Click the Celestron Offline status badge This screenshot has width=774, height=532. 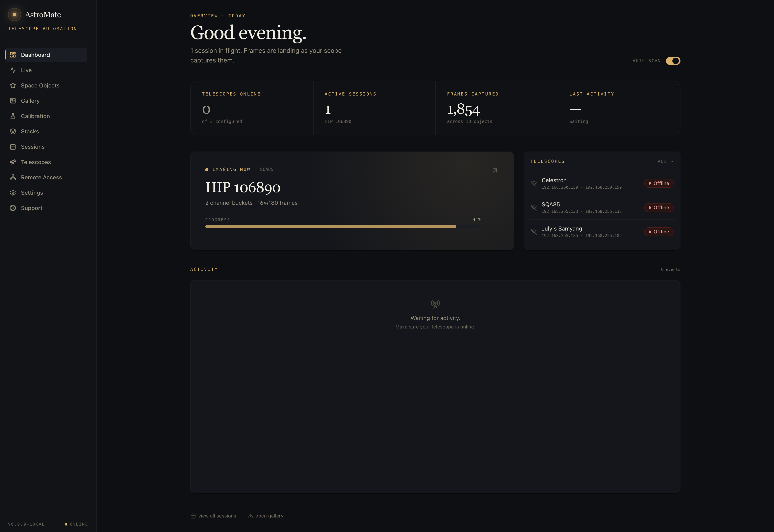coord(659,183)
